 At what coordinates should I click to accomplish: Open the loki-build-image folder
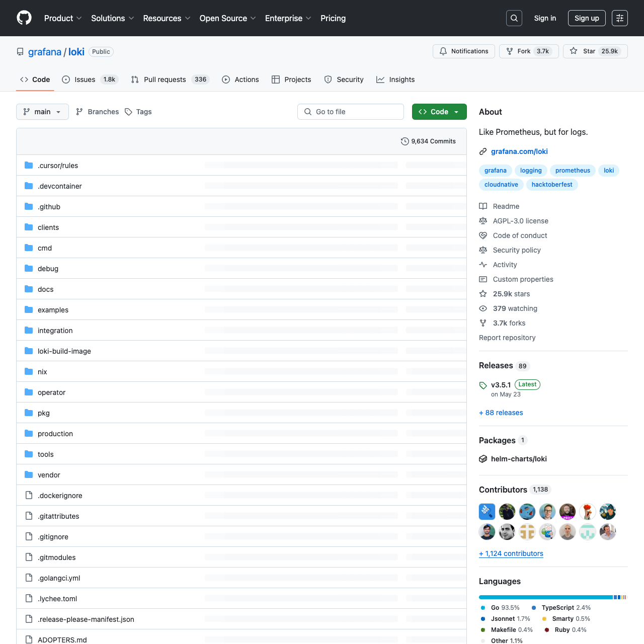tap(64, 351)
